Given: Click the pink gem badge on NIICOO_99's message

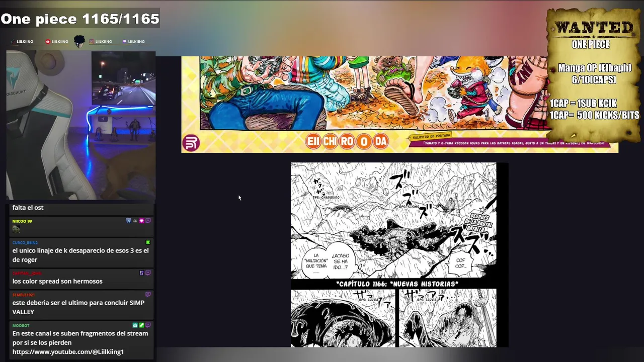Looking at the screenshot, I should click(x=141, y=221).
